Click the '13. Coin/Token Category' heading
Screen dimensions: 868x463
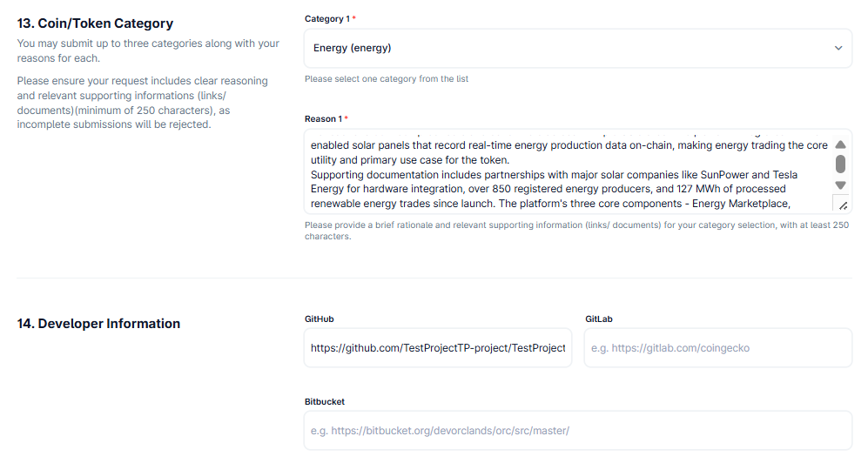[95, 23]
